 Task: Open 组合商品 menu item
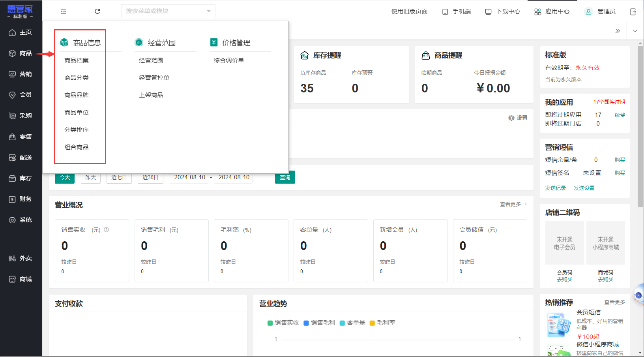pyautogui.click(x=77, y=147)
